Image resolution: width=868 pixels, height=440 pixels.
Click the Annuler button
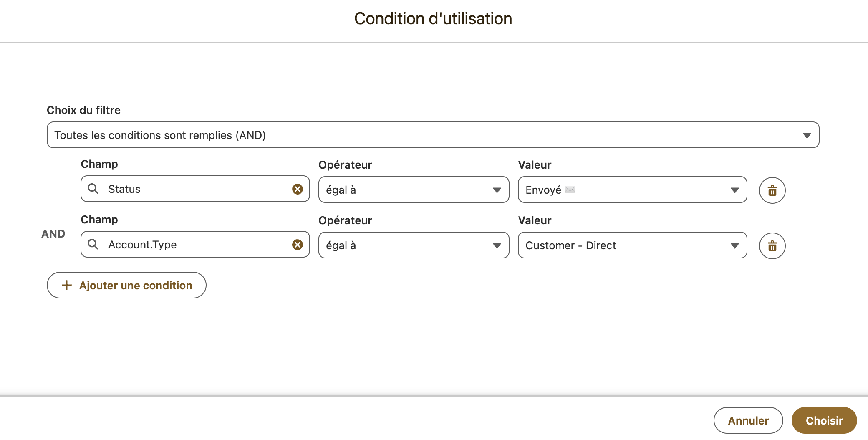click(748, 420)
